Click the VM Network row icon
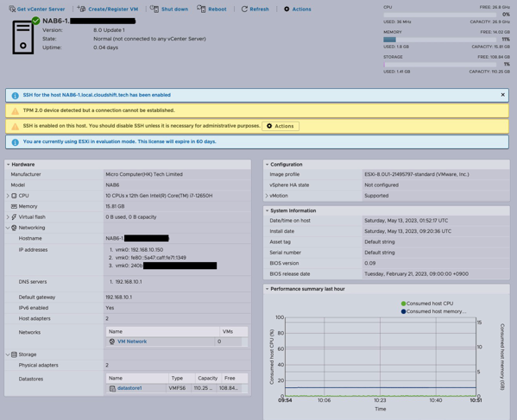 112,342
